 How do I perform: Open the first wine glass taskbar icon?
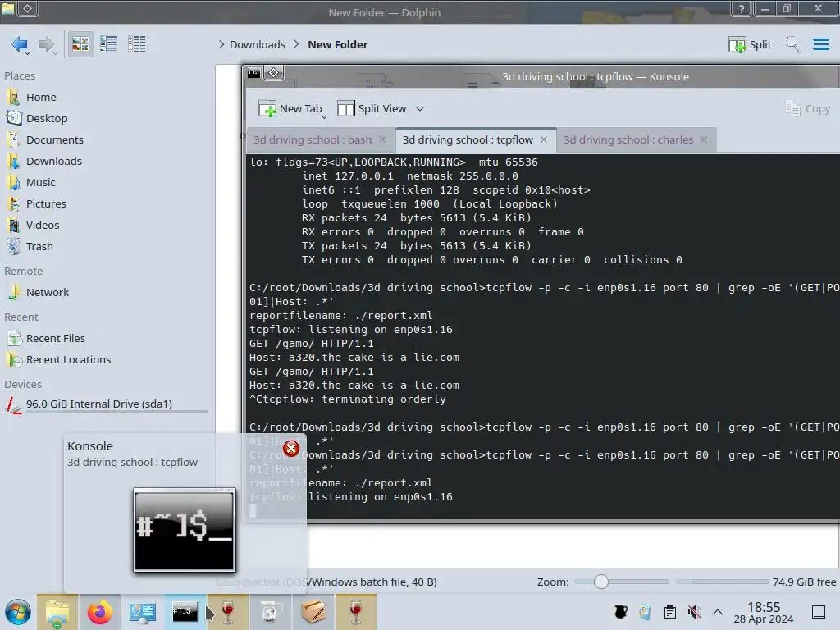point(228,612)
